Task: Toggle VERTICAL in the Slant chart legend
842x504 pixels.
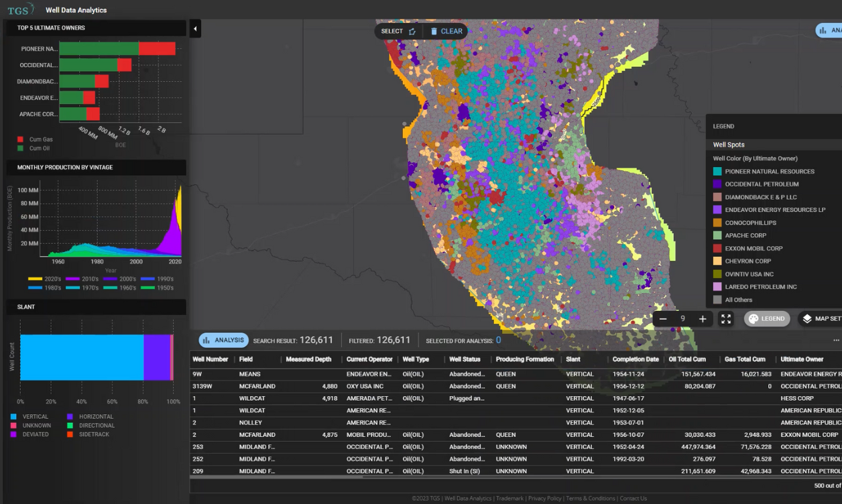Action: (30, 416)
